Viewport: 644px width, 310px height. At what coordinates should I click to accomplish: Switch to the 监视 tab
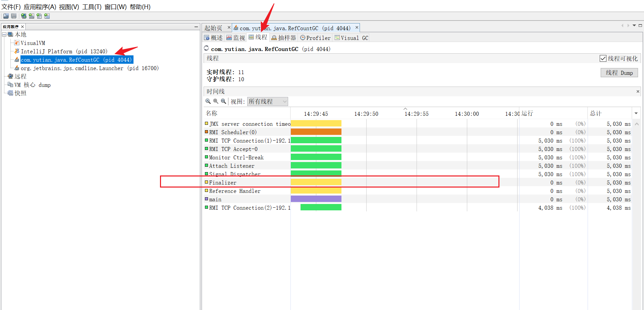(236, 38)
